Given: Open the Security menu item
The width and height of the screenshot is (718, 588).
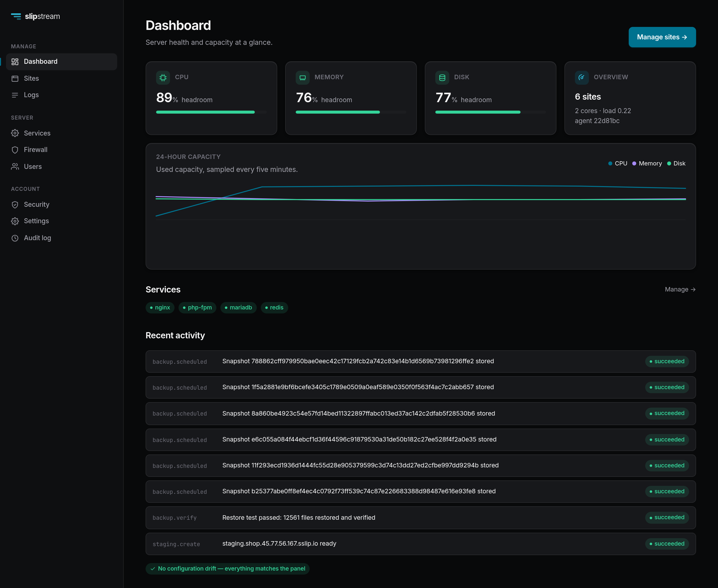Looking at the screenshot, I should [62, 205].
